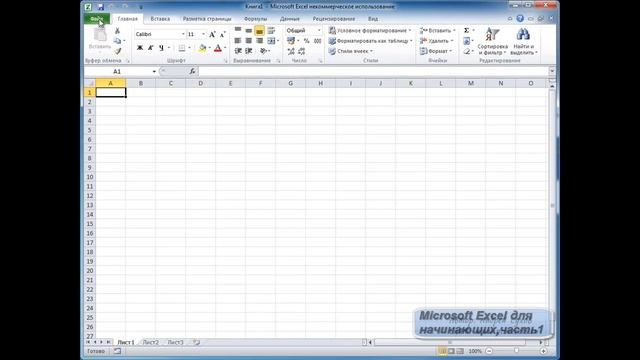Image resolution: width=640 pixels, height=360 pixels.
Task: Select the Лист2 sheet tab
Action: [150, 342]
